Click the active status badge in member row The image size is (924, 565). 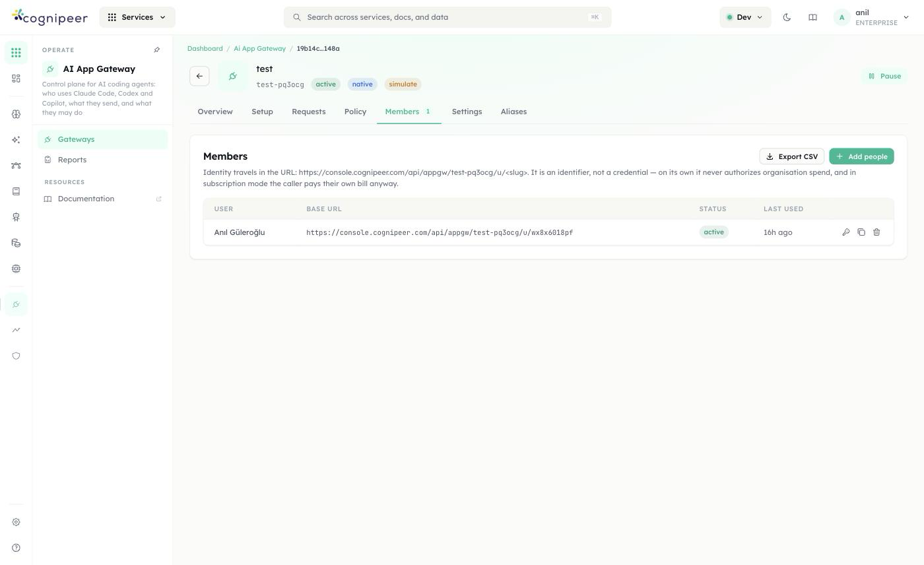point(713,232)
